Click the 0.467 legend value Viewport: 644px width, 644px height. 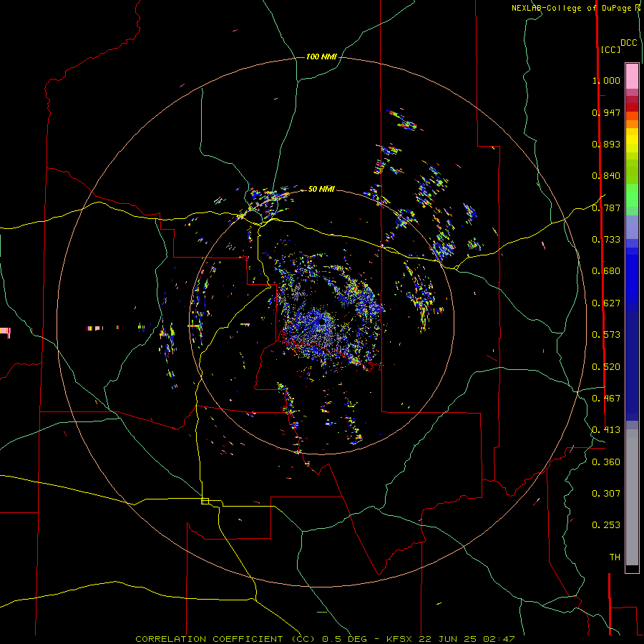(x=606, y=399)
